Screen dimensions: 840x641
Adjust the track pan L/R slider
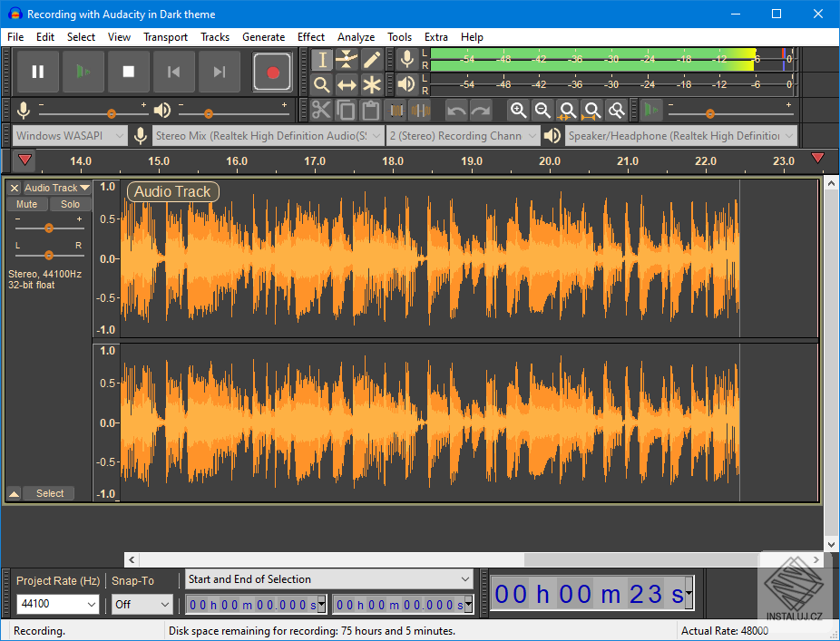point(49,255)
